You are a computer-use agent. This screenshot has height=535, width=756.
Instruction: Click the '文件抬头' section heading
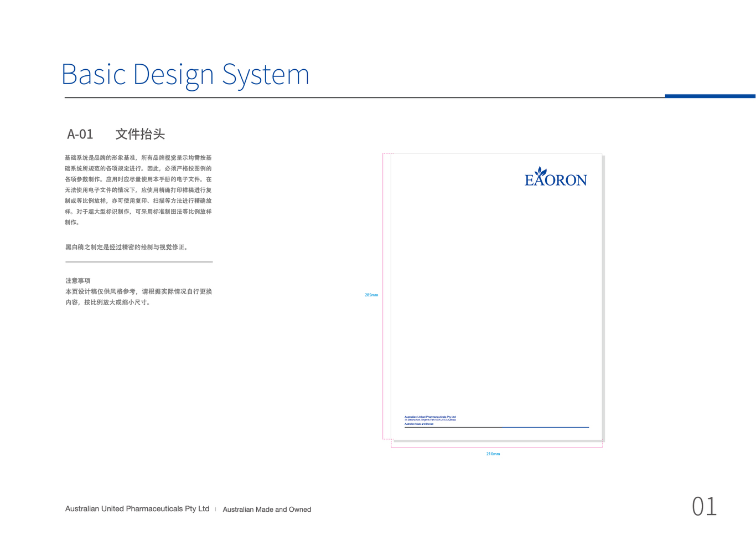tap(140, 134)
